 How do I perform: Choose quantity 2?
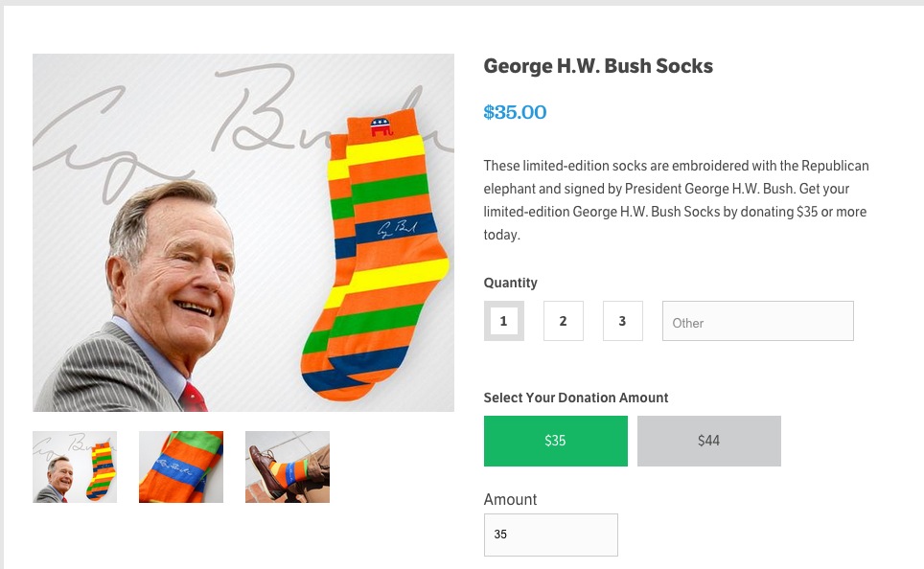pos(564,321)
